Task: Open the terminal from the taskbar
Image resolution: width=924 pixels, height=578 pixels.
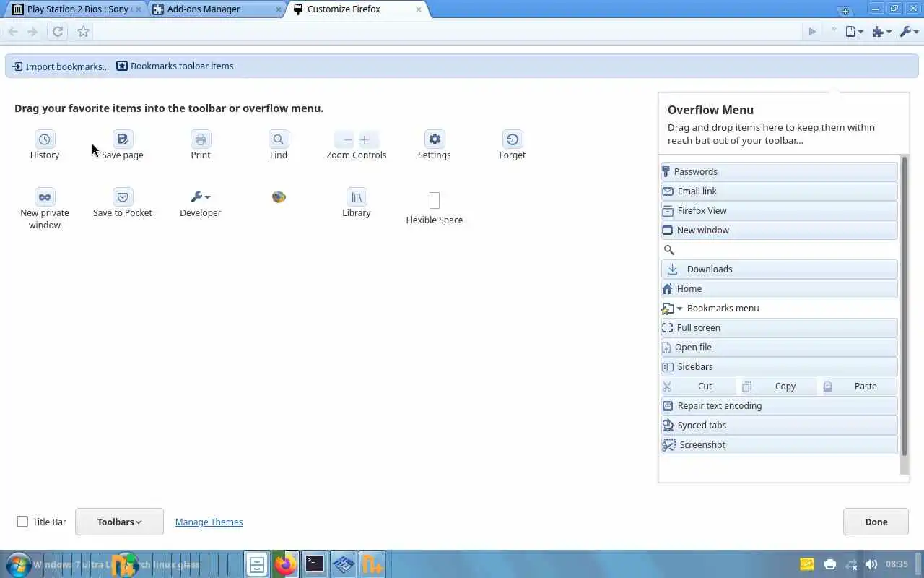Action: coord(314,564)
